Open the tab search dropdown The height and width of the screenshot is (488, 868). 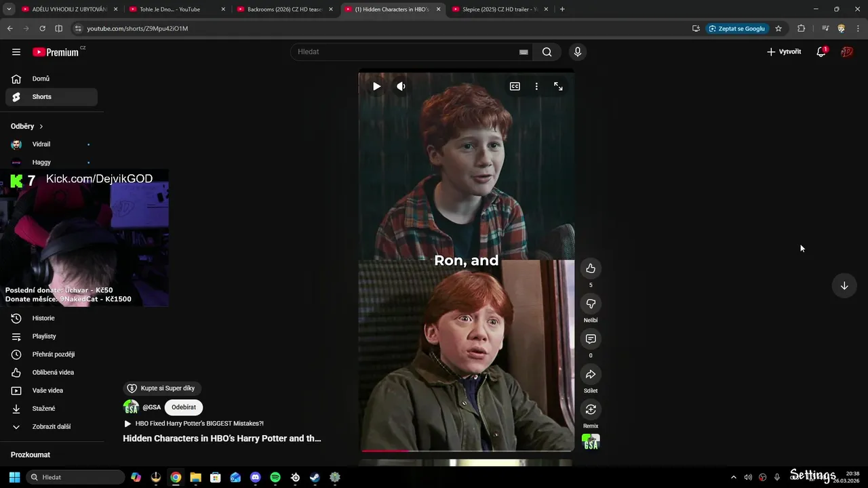click(8, 9)
